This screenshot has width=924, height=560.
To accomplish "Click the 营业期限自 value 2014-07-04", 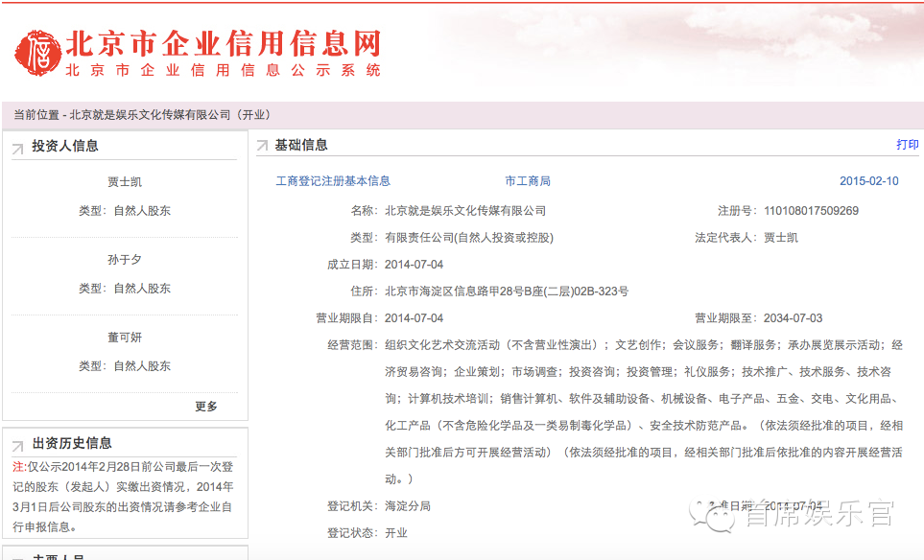I will point(414,318).
